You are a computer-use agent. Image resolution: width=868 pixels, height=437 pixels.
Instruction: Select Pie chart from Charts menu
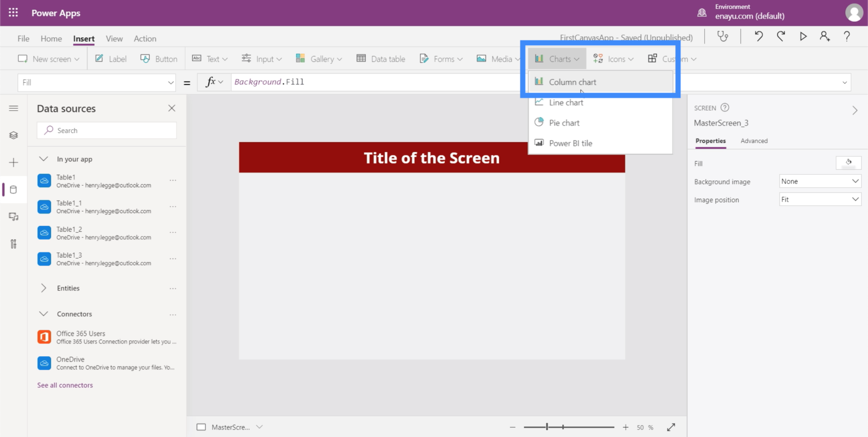point(600,123)
